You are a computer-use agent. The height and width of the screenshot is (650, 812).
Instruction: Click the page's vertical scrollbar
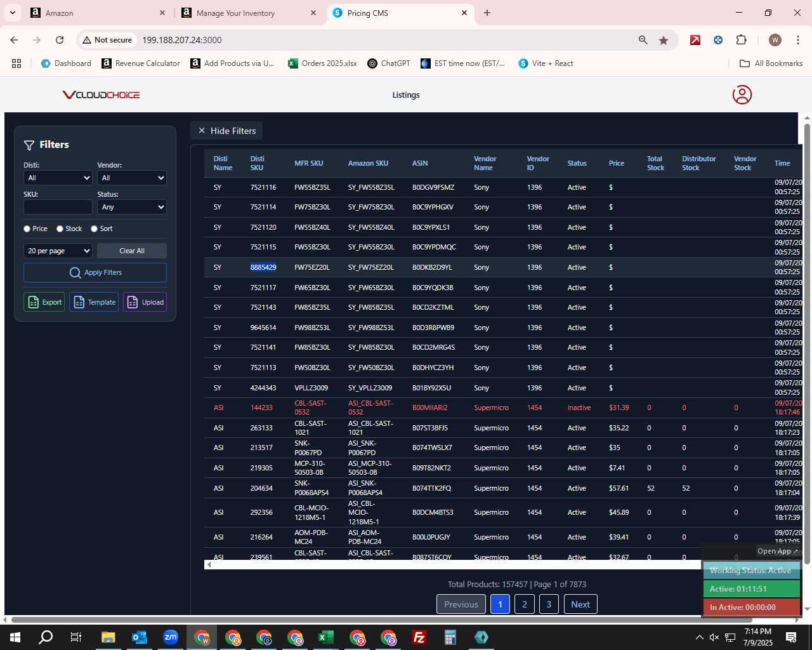coord(807,343)
